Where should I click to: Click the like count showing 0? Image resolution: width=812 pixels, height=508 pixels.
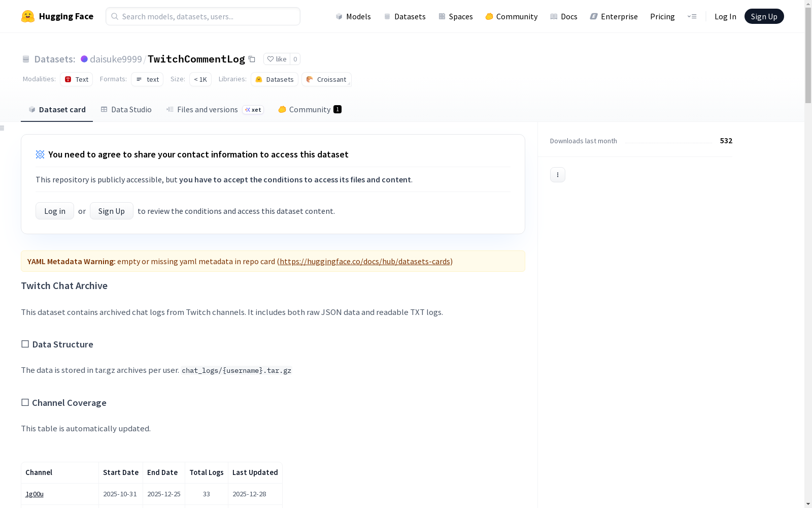pyautogui.click(x=295, y=59)
